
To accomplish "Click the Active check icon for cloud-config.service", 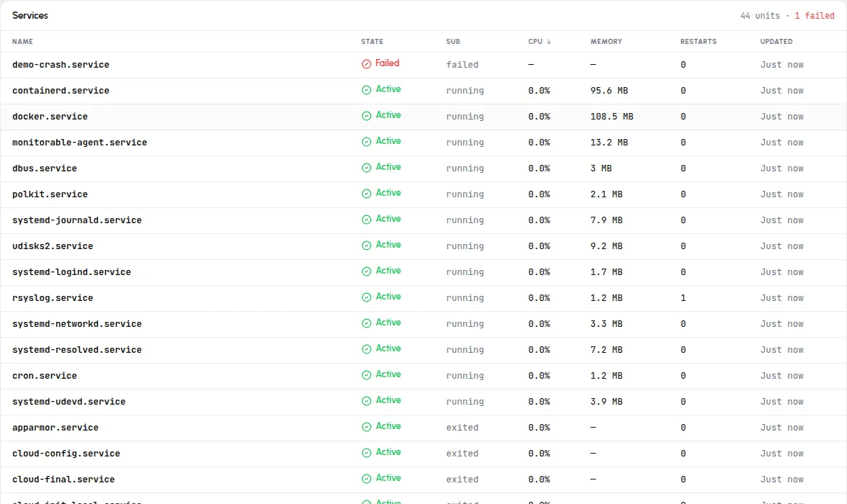I will [x=366, y=453].
